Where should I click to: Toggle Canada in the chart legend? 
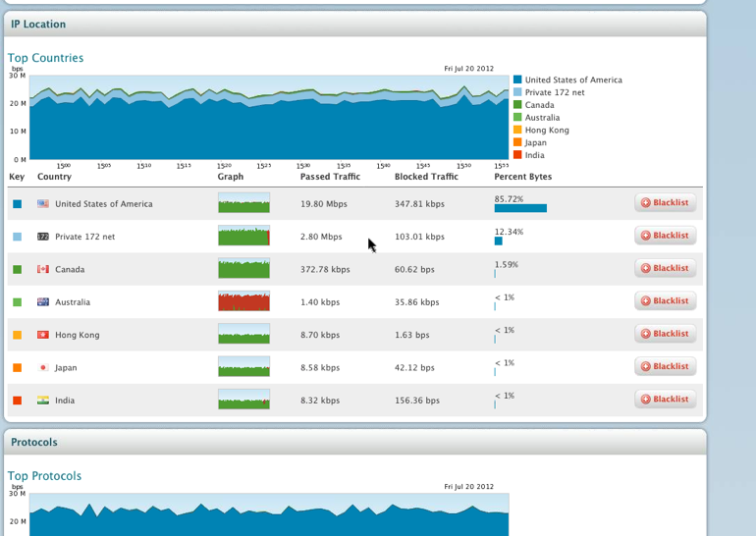(539, 105)
